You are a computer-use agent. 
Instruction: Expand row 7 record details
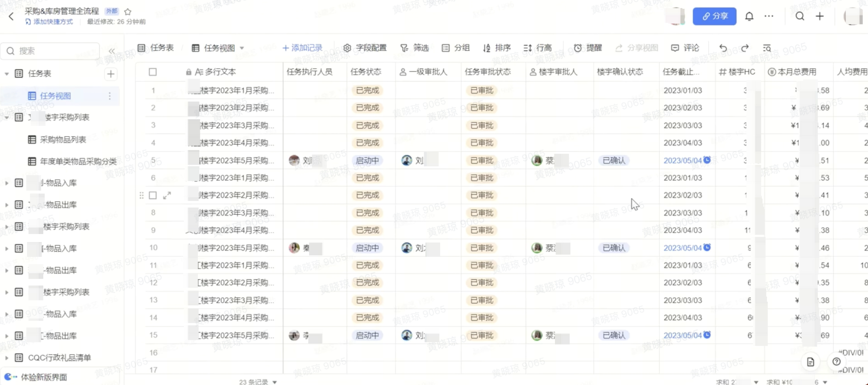pos(167,195)
